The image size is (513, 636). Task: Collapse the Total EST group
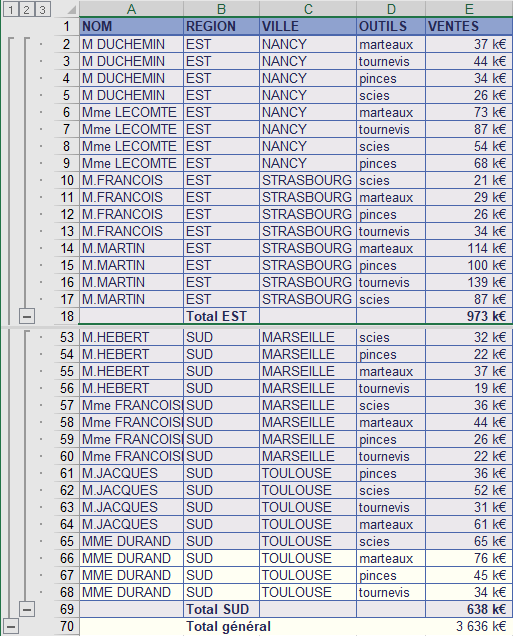pos(27,316)
